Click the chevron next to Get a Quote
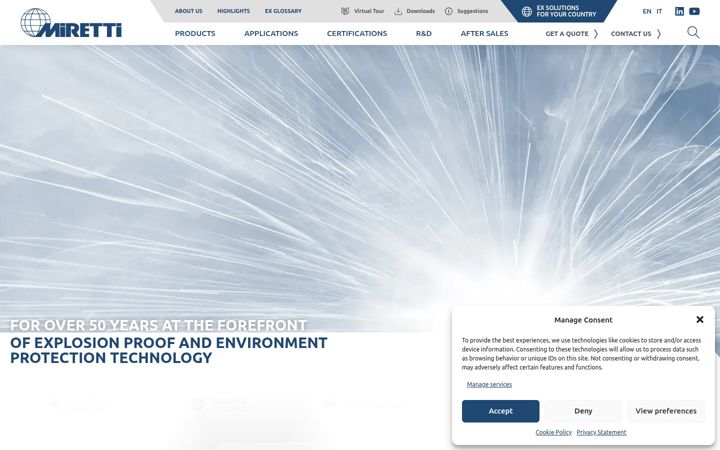 point(596,34)
